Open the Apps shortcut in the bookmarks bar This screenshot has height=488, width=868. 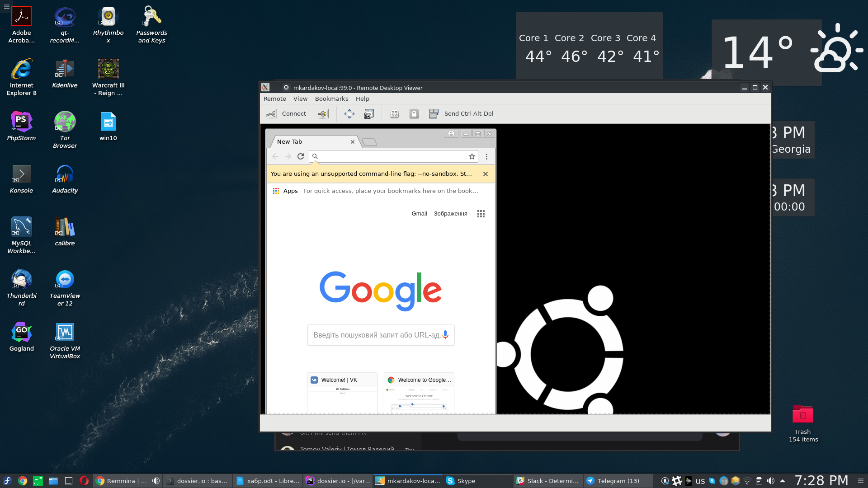285,191
